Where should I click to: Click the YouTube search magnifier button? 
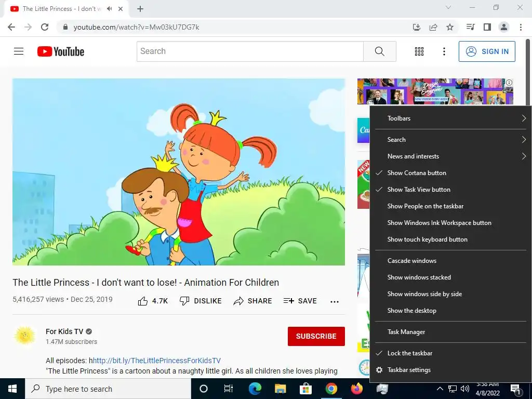click(x=379, y=51)
